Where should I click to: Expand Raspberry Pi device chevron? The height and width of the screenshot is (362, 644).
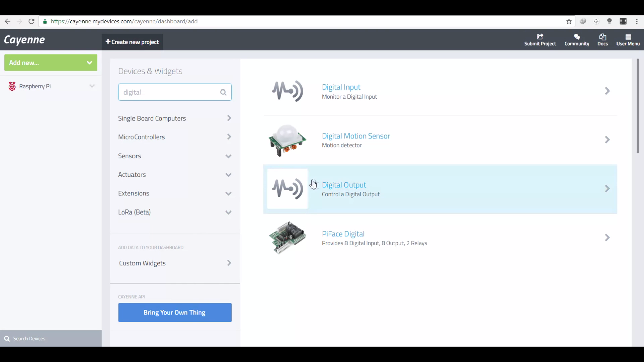(x=92, y=86)
